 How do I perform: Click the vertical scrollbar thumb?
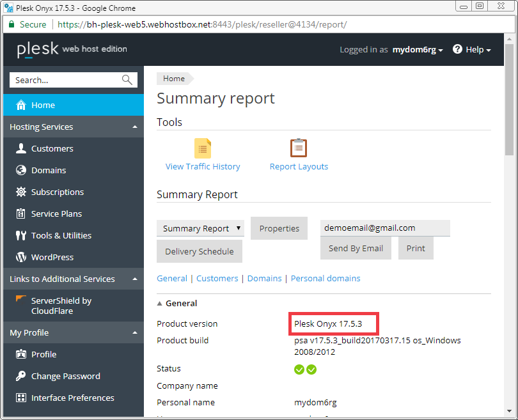(x=509, y=99)
